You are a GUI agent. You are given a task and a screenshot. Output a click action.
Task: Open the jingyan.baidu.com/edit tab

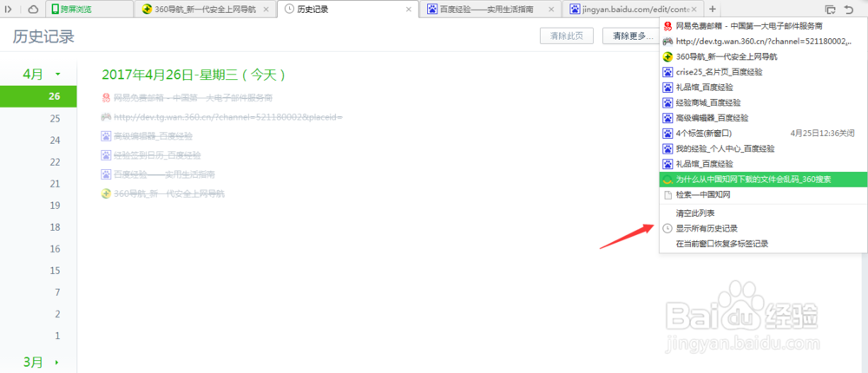pyautogui.click(x=634, y=10)
